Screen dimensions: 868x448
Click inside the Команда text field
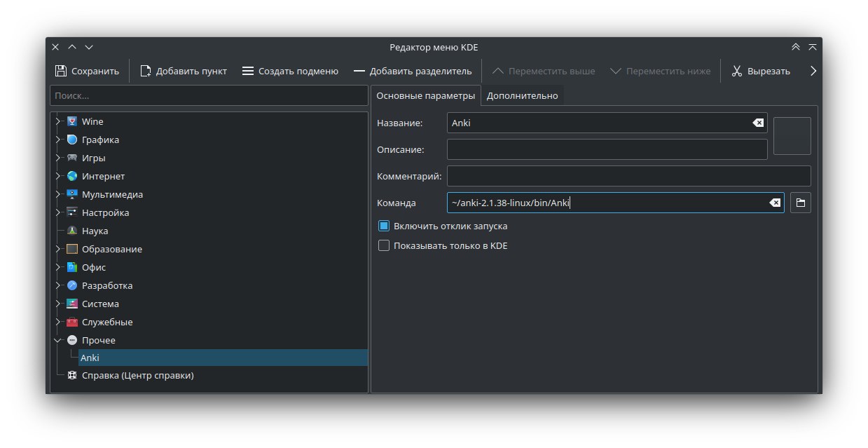coord(616,203)
